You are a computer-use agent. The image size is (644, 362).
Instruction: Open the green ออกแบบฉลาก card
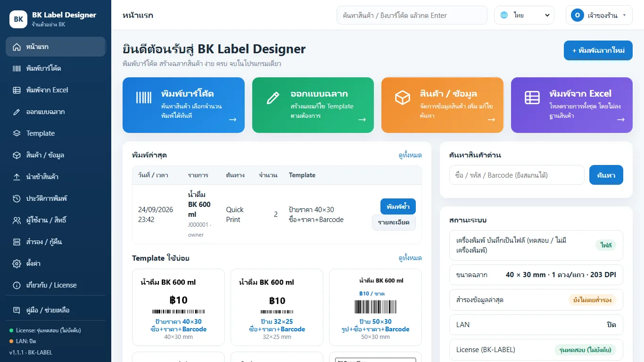(x=313, y=105)
